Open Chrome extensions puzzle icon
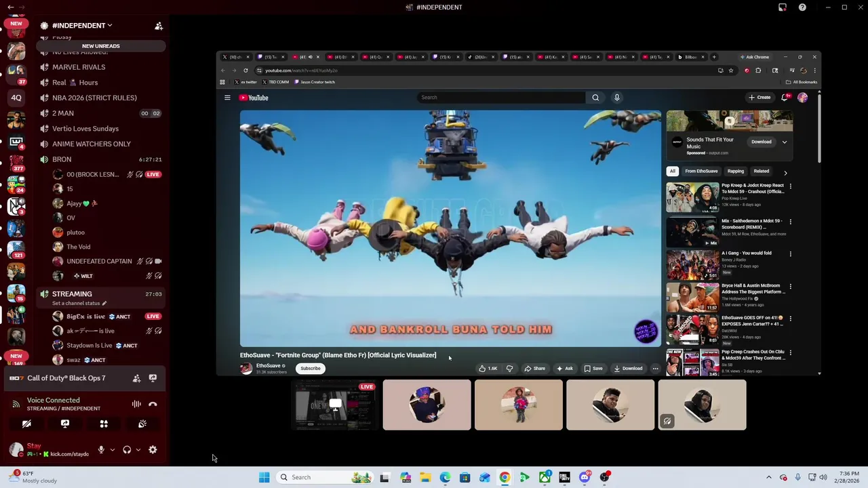 pos(758,70)
